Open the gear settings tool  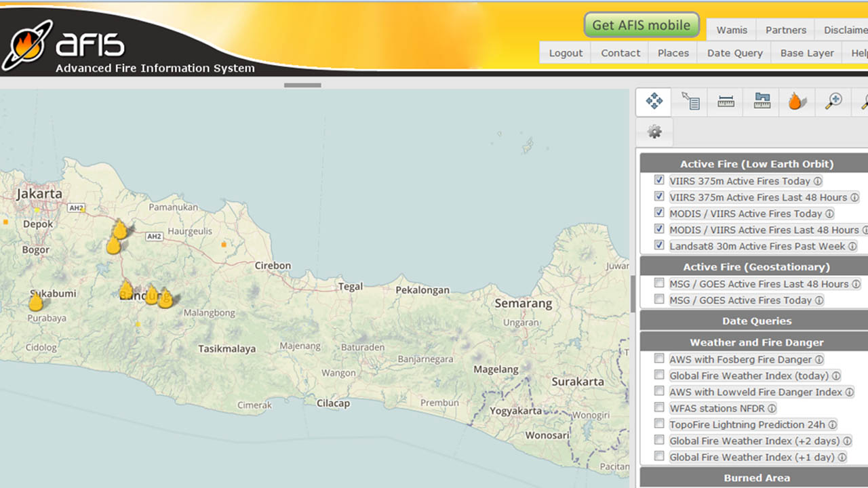point(654,132)
